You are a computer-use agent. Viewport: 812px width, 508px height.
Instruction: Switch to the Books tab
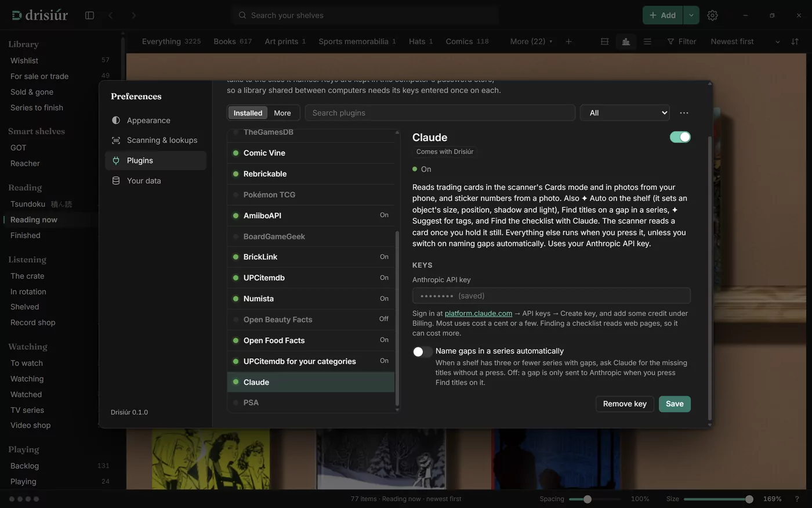(232, 41)
